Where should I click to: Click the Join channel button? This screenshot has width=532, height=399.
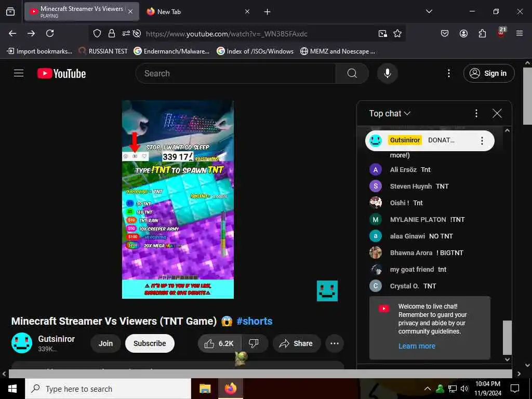[105, 343]
